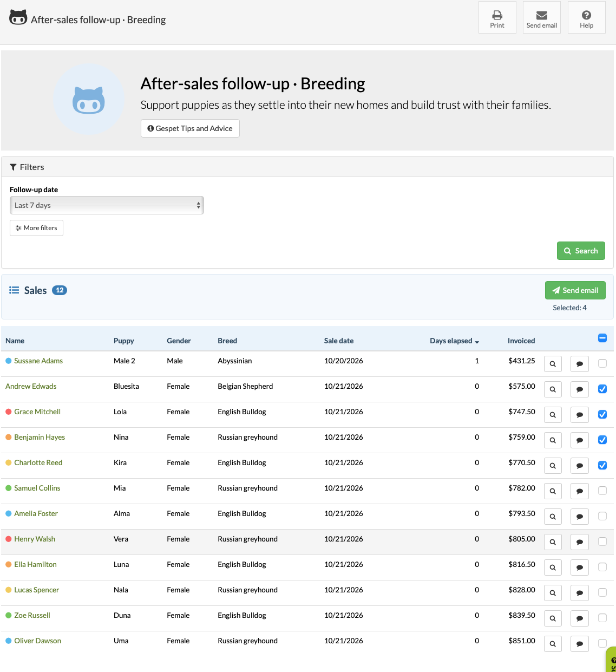Screen dimensions: 616x672
Task: Click magnifier icon in Henry Walsh row
Action: (553, 542)
